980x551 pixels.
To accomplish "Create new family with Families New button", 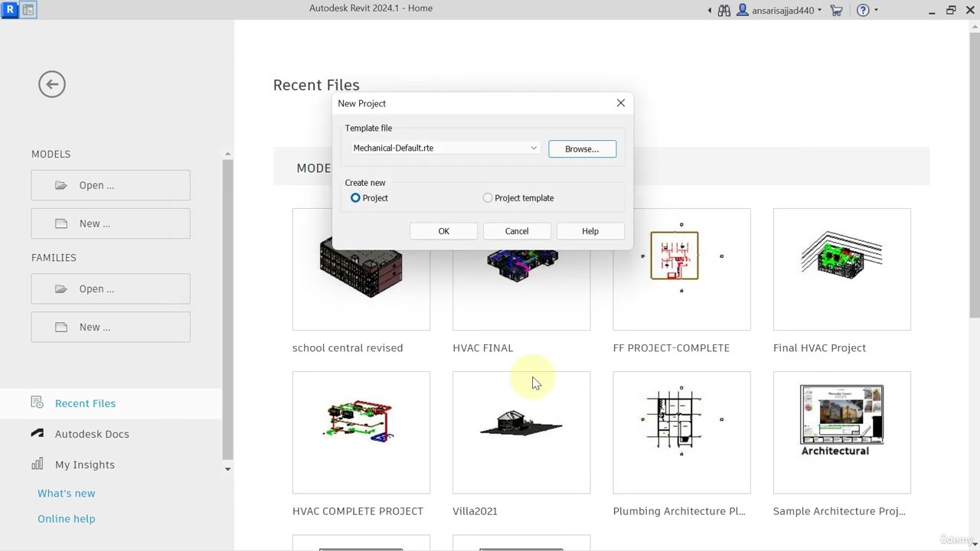I will pyautogui.click(x=111, y=327).
